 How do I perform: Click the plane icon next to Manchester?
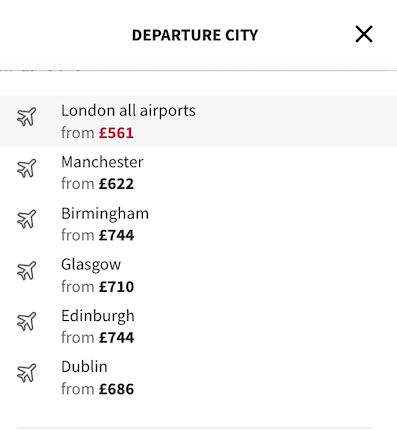tap(26, 168)
